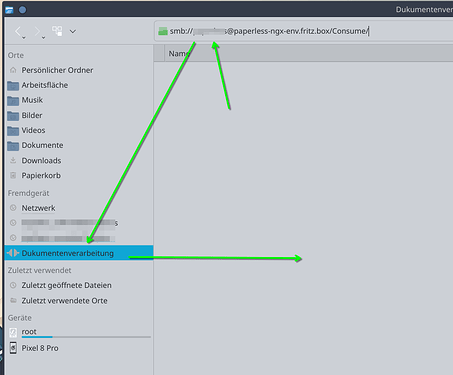Click the Fremdgerät section header

28,193
